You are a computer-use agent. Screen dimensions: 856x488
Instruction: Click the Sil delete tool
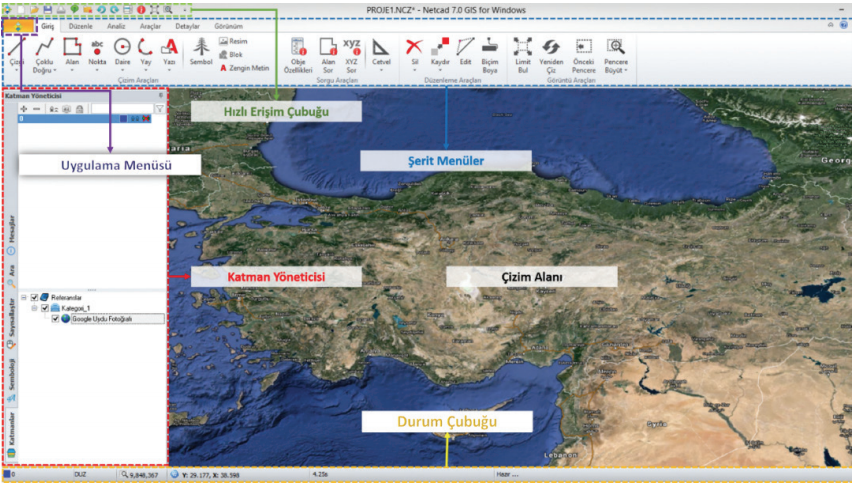click(x=414, y=48)
